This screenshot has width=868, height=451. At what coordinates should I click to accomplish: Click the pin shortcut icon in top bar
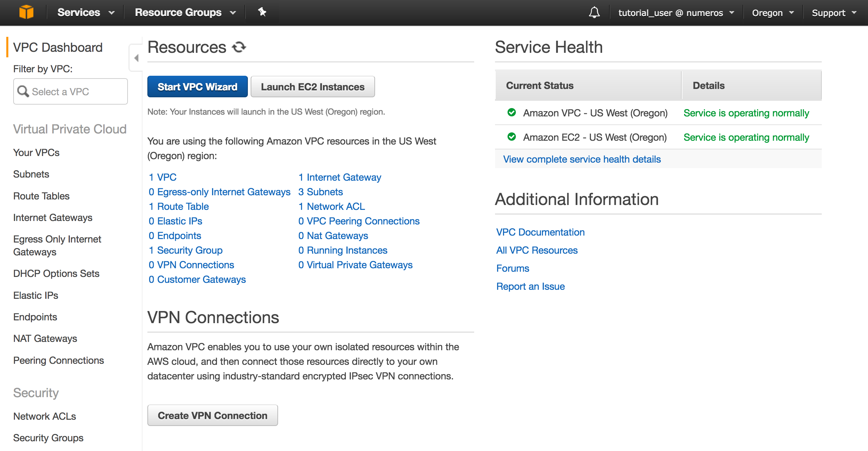tap(262, 12)
